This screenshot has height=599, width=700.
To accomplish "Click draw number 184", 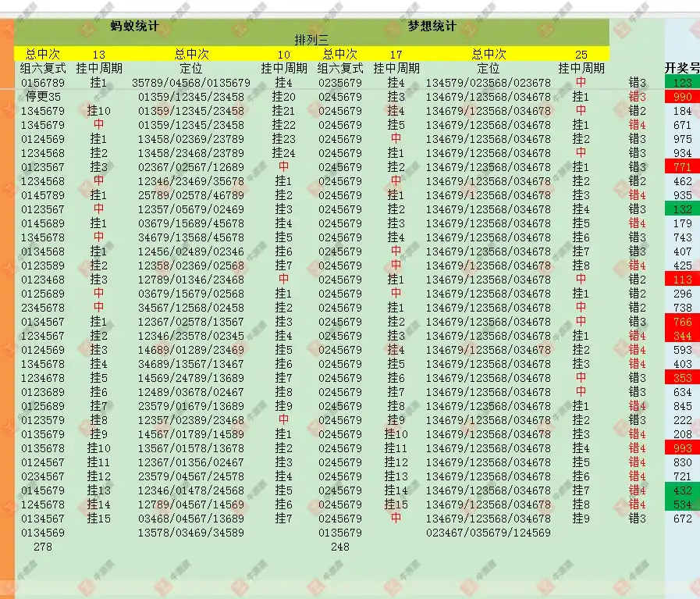I will (683, 111).
